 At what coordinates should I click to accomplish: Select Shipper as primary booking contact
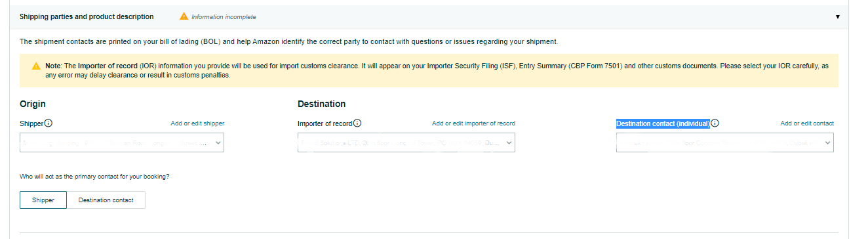(x=43, y=200)
